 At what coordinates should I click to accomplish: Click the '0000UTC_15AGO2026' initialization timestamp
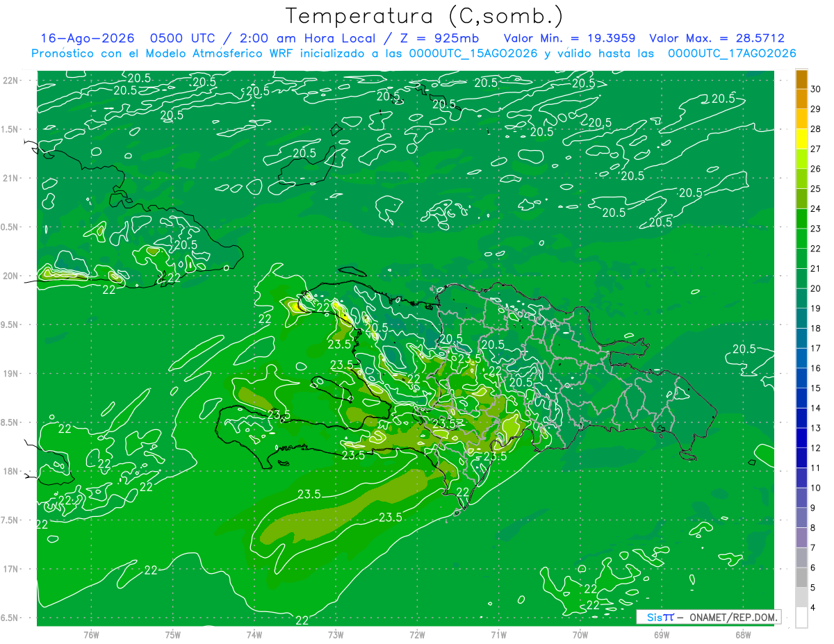coord(473,53)
